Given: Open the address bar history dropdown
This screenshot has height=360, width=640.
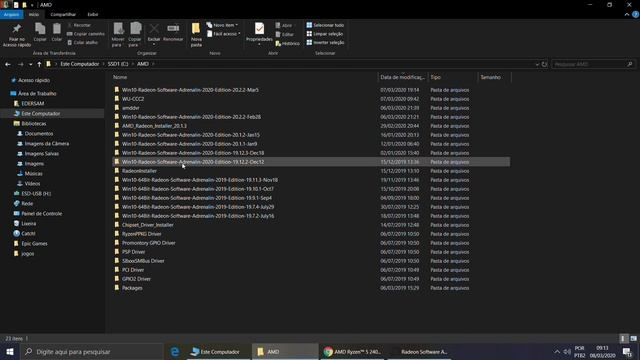Looking at the screenshot, I should pos(537,64).
